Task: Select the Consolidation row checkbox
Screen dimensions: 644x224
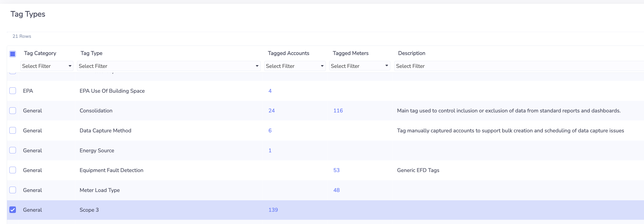Action: point(13,111)
